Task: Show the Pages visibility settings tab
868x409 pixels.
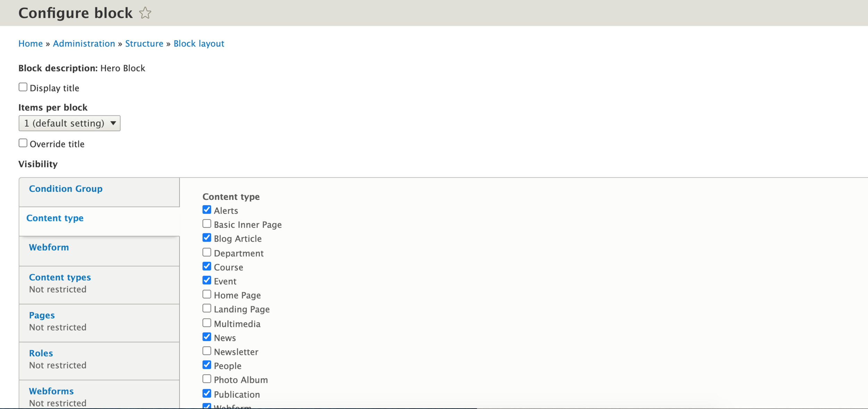Action: pos(42,315)
